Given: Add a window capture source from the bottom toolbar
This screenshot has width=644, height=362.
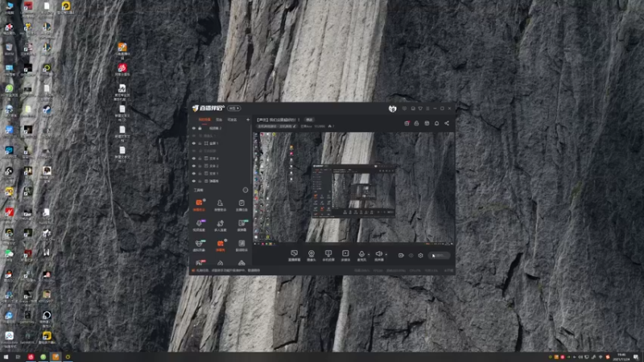Looking at the screenshot, I should tap(294, 255).
